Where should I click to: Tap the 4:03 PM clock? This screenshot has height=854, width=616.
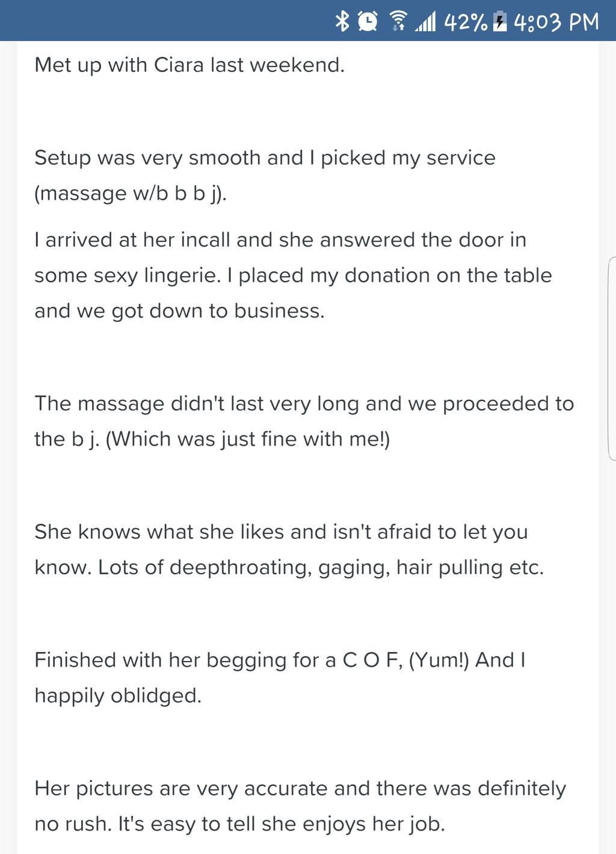click(556, 22)
